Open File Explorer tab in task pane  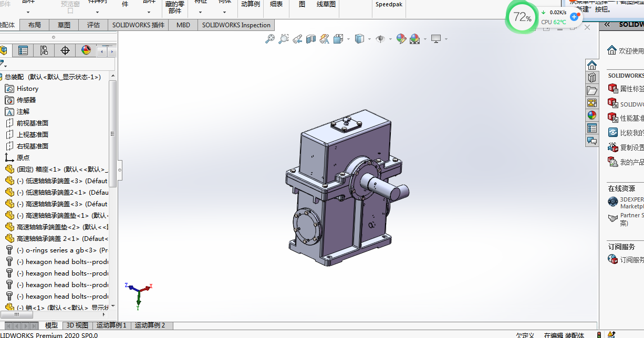point(592,90)
